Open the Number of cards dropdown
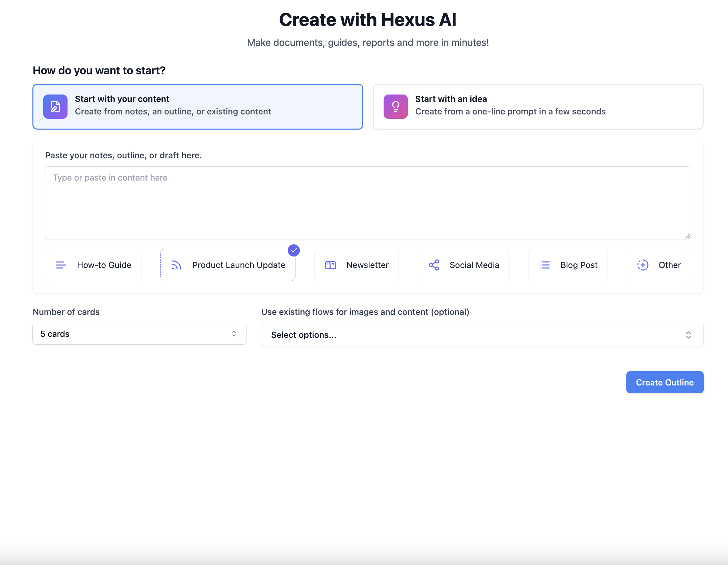The width and height of the screenshot is (728, 565). tap(139, 334)
